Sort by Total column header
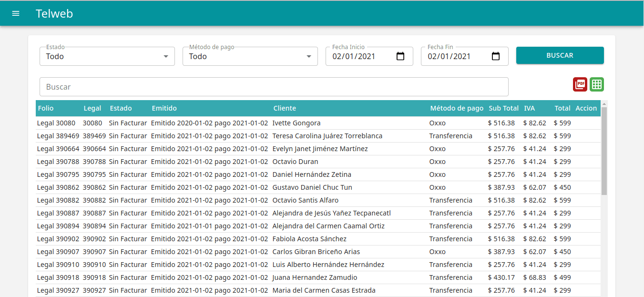The height and width of the screenshot is (297, 644). tap(562, 108)
